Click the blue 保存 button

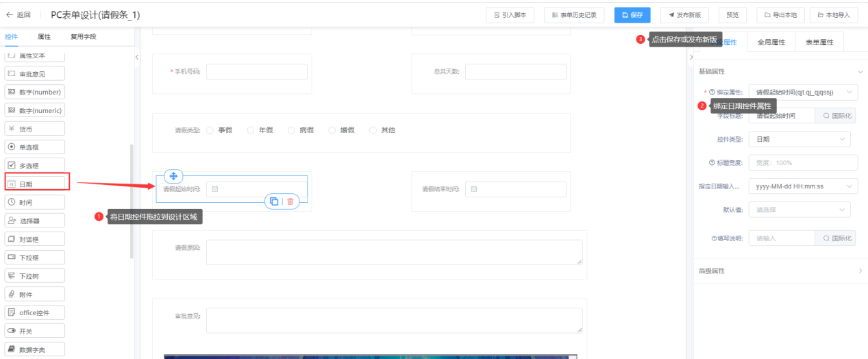pyautogui.click(x=632, y=14)
